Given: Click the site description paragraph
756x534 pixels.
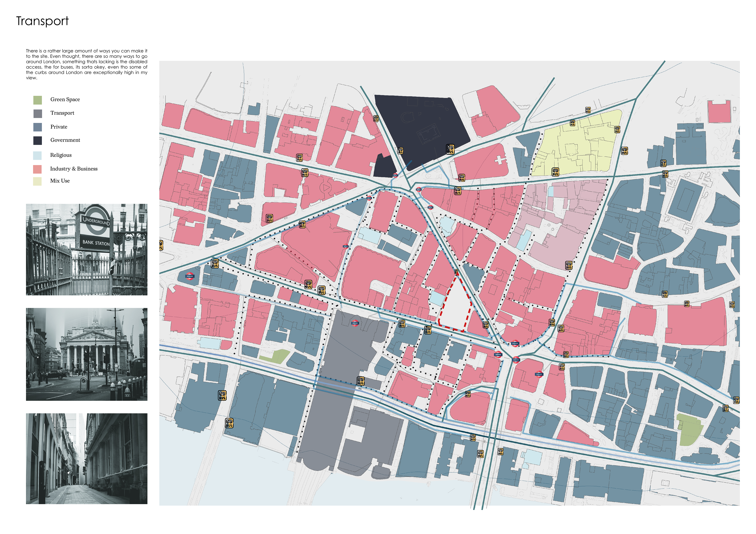Looking at the screenshot, I should click(87, 64).
